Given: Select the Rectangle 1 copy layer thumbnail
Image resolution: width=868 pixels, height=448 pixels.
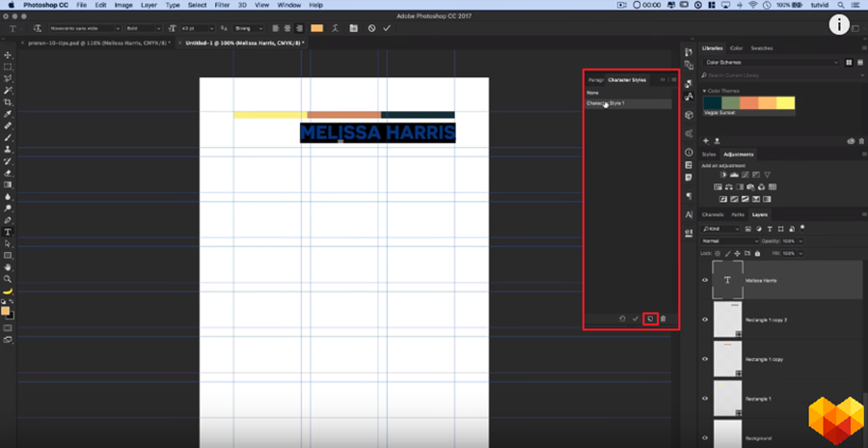Looking at the screenshot, I should (727, 358).
